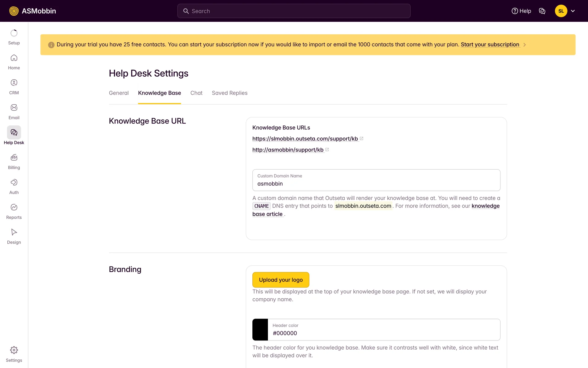Open Billing from the sidebar

pyautogui.click(x=14, y=158)
